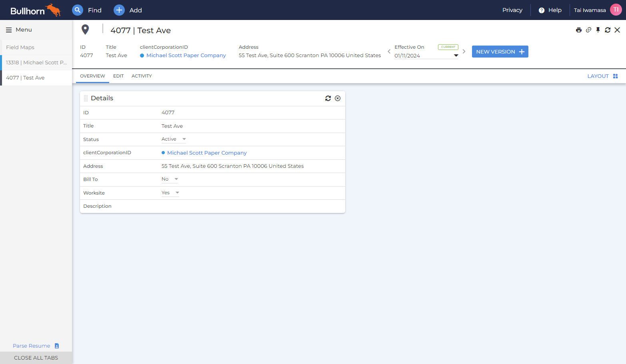Click the address value in Details card

pyautogui.click(x=232, y=166)
